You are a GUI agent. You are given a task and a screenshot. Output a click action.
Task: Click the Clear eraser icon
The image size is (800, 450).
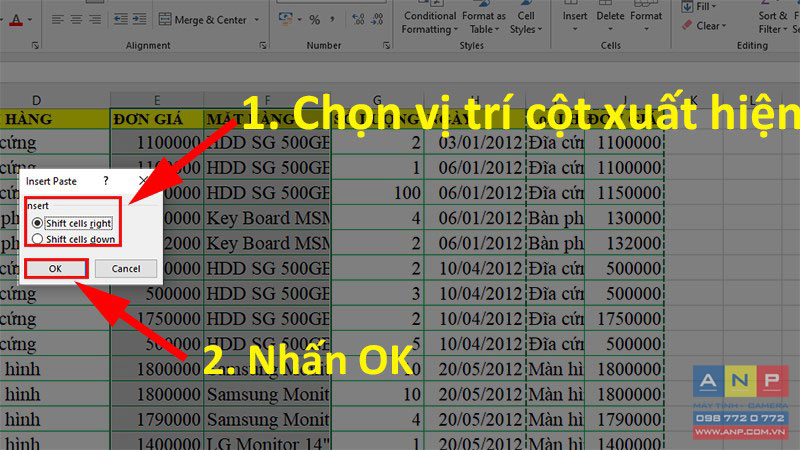687,25
